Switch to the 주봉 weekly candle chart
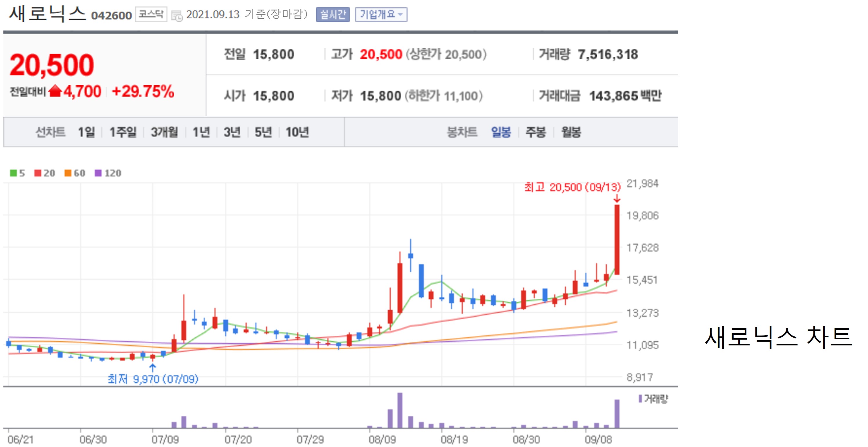The width and height of the screenshot is (868, 447). (x=535, y=132)
